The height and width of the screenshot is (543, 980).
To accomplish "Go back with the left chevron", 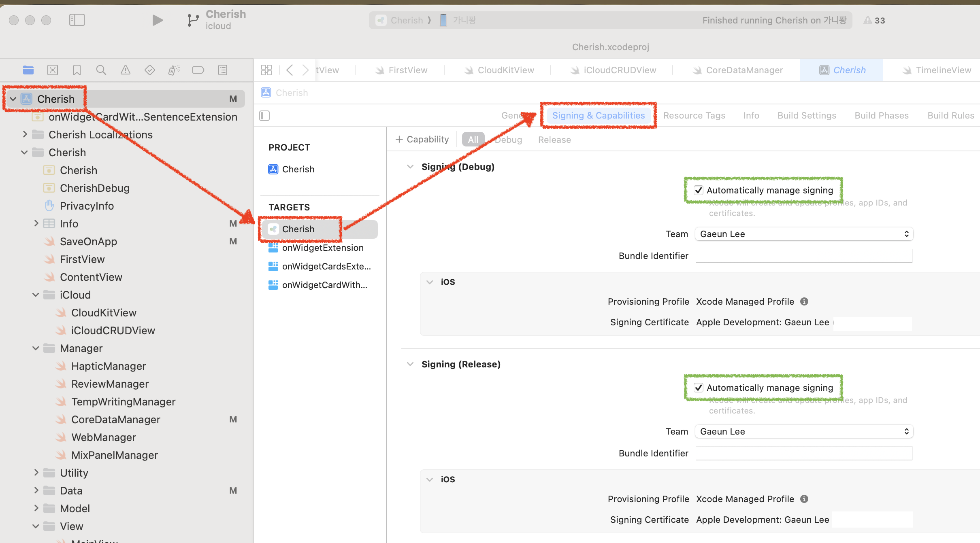I will point(290,70).
